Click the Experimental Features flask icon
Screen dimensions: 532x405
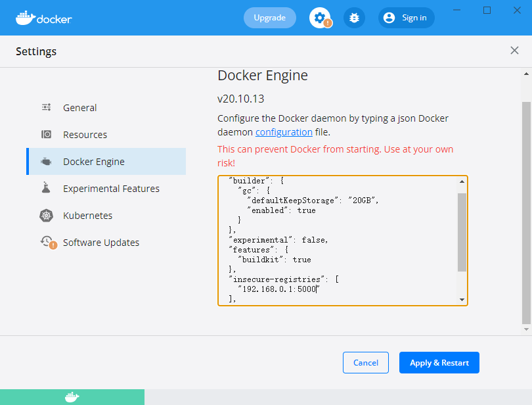tap(46, 187)
